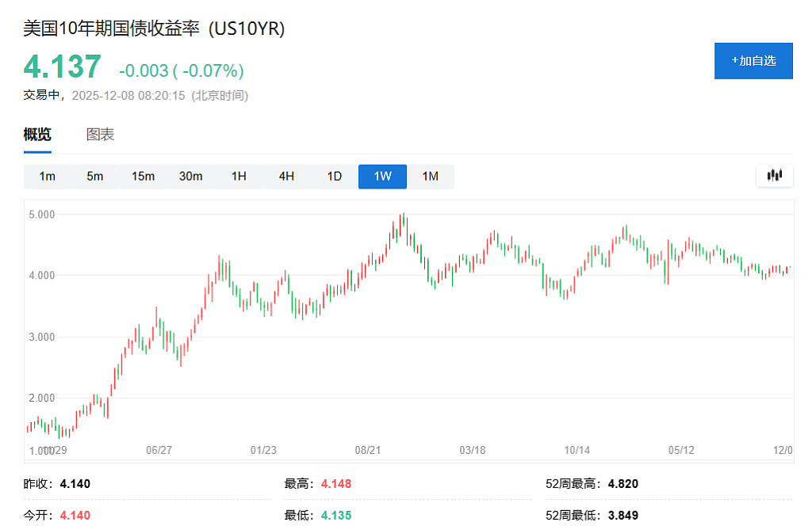
Task: Click the 06/27 date axis label
Action: [x=159, y=450]
